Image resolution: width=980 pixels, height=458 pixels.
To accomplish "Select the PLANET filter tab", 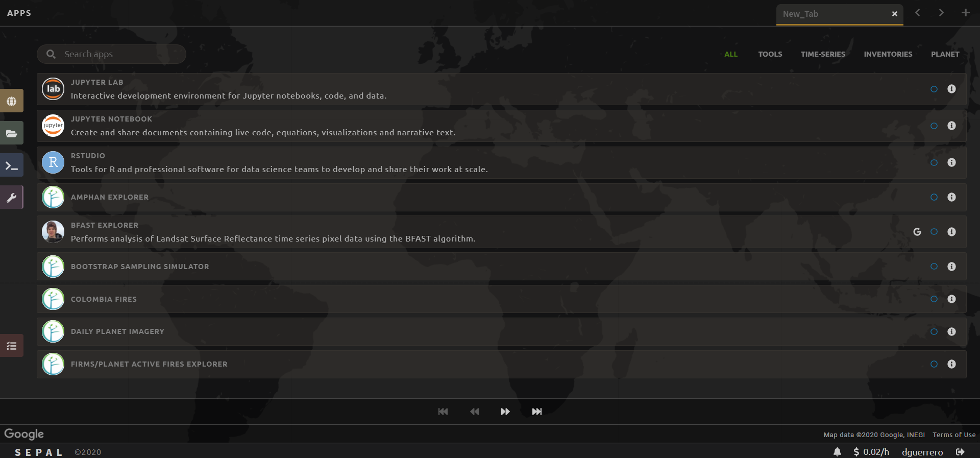I will pos(945,54).
